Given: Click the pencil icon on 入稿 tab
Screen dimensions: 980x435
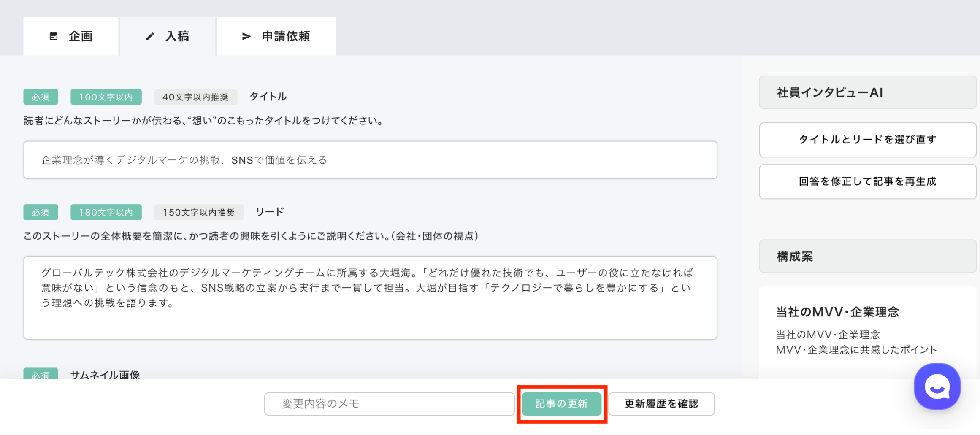Looking at the screenshot, I should tap(150, 37).
